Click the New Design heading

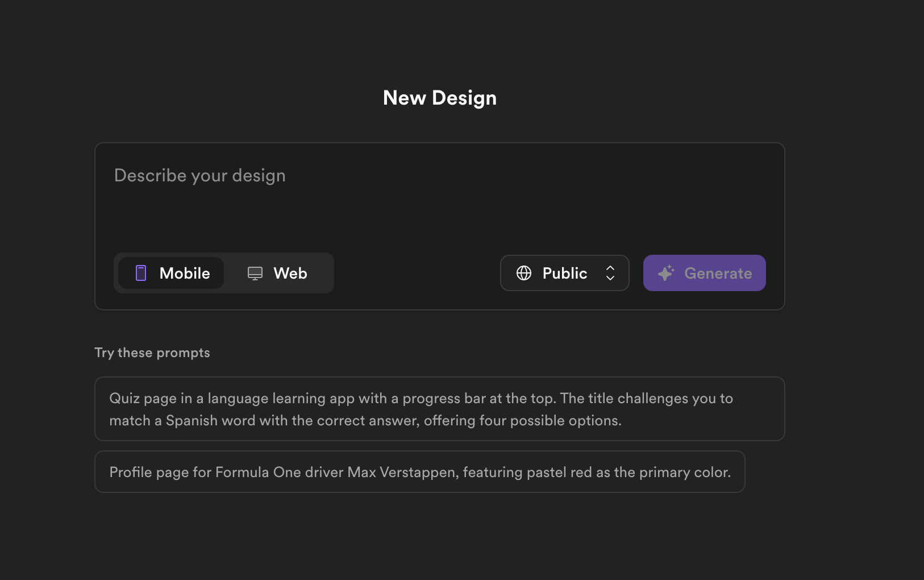click(440, 98)
